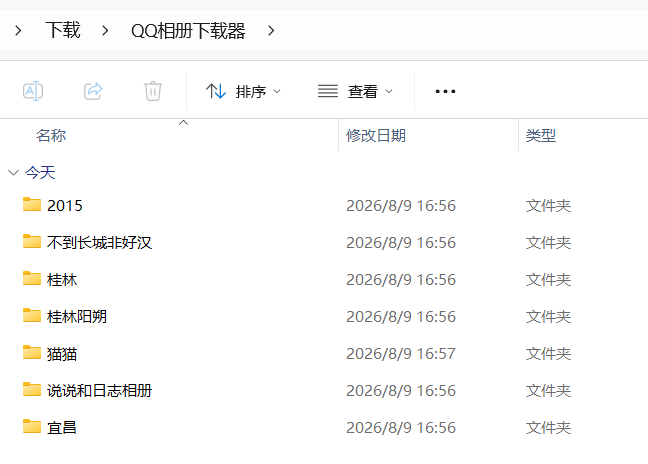
Task: Click the Rename toolbar icon
Action: [33, 91]
